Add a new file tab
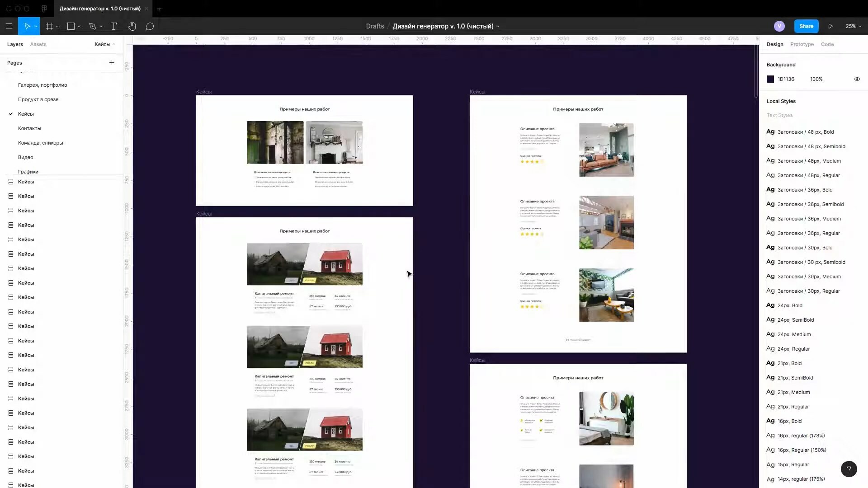 pos(159,9)
